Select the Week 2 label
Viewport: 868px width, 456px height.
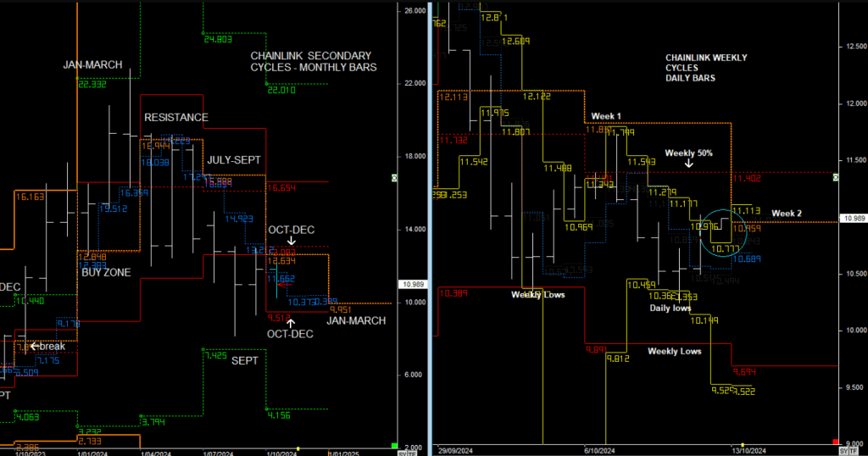coord(787,213)
